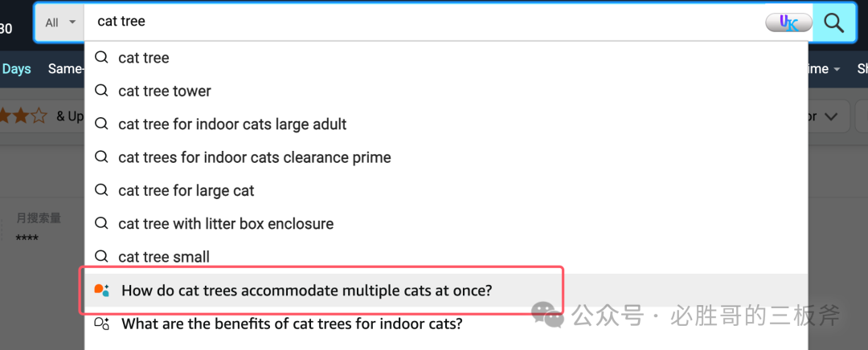Click search icon beside 'cat tree small'

[x=101, y=256]
